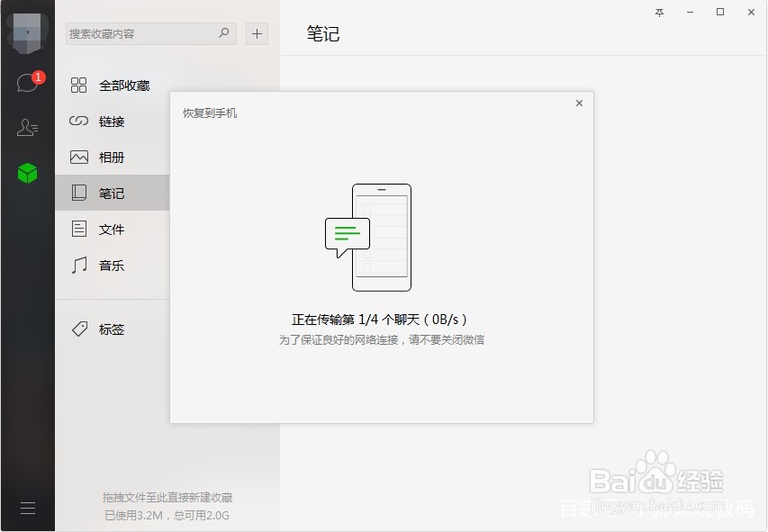Click the profile avatar picture
Image resolution: width=768 pixels, height=532 pixels.
click(x=28, y=32)
